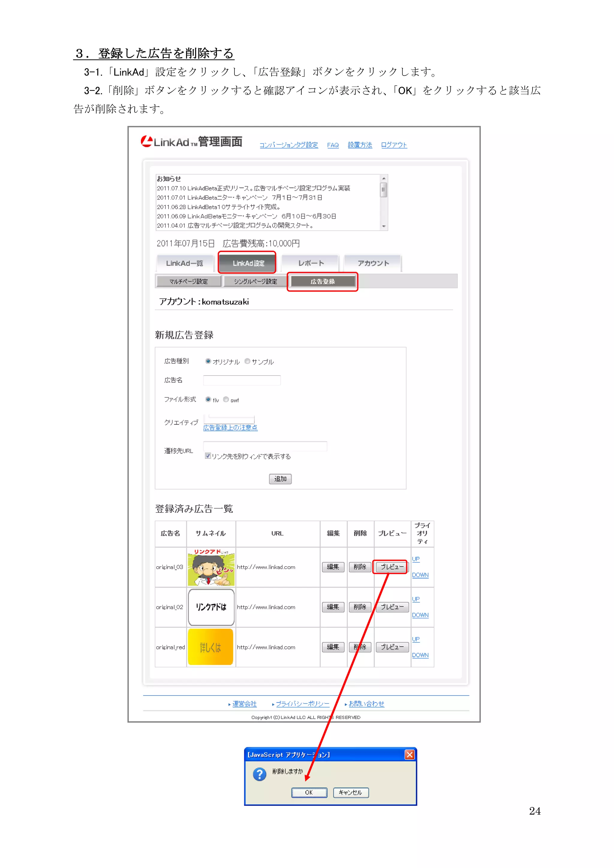This screenshot has height=868, width=614.
Task: Click UP link for original_02
Action: (x=416, y=599)
